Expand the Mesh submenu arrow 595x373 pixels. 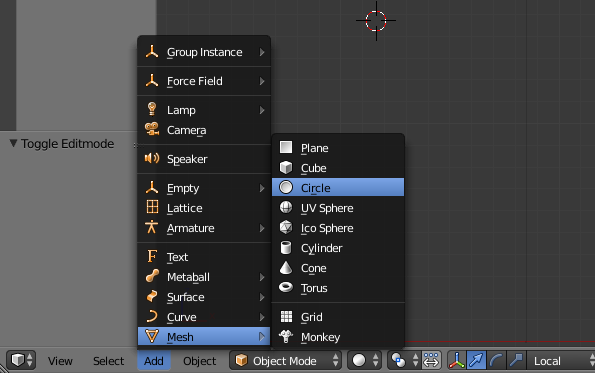coord(262,337)
